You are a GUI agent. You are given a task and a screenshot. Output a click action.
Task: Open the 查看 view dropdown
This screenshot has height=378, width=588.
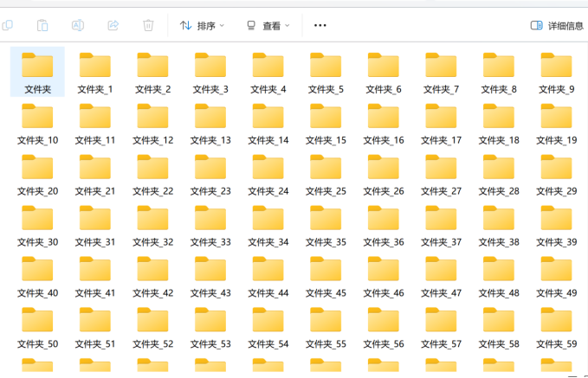pyautogui.click(x=268, y=25)
